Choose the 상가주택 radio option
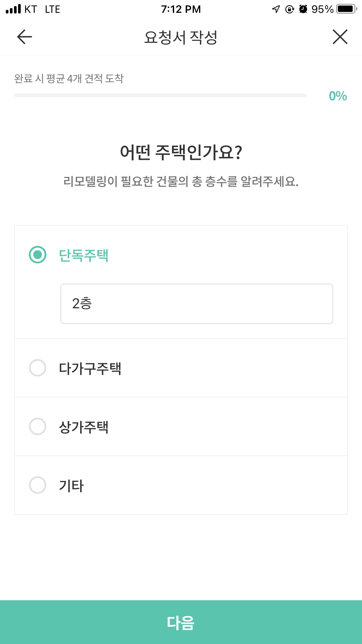This screenshot has height=644, width=362. tap(38, 426)
